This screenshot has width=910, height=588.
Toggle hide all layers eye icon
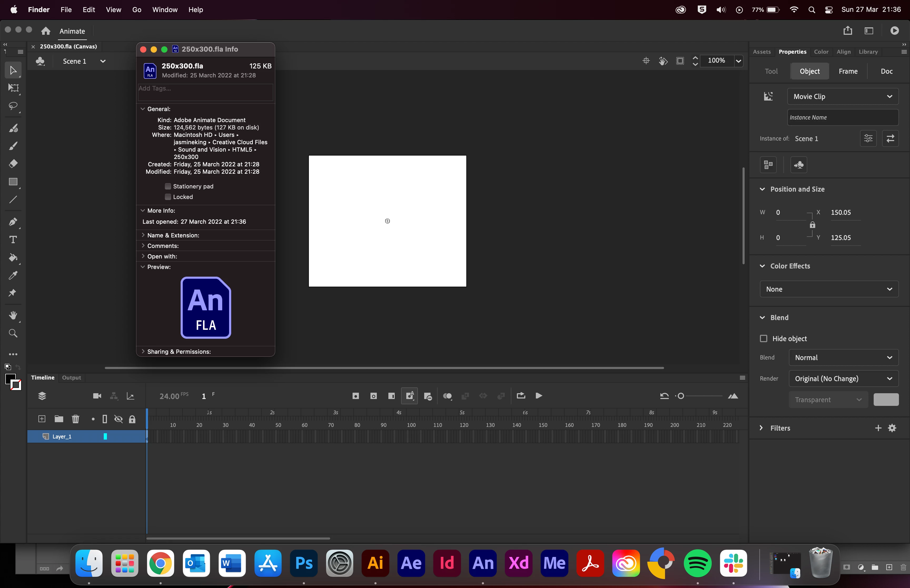[118, 419]
